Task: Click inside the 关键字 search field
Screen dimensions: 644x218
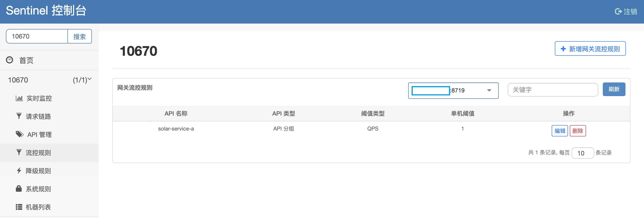Action: (553, 90)
